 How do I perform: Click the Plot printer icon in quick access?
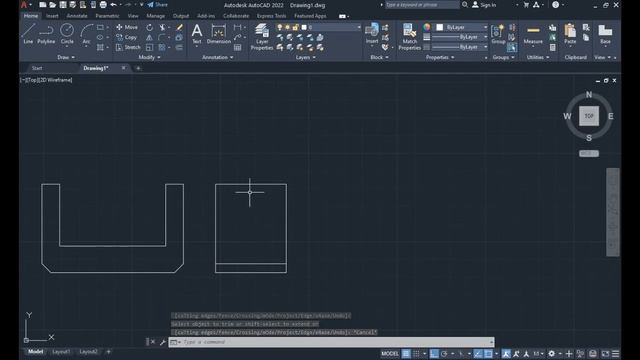103,5
